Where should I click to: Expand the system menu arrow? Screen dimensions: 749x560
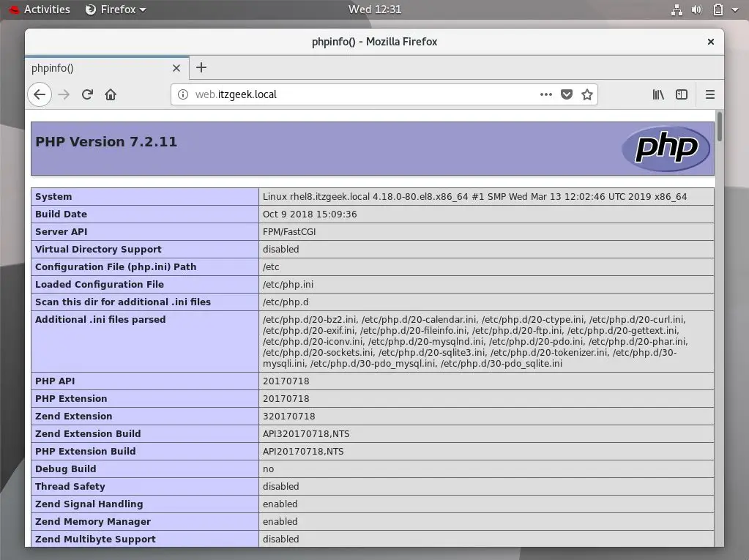(x=734, y=10)
